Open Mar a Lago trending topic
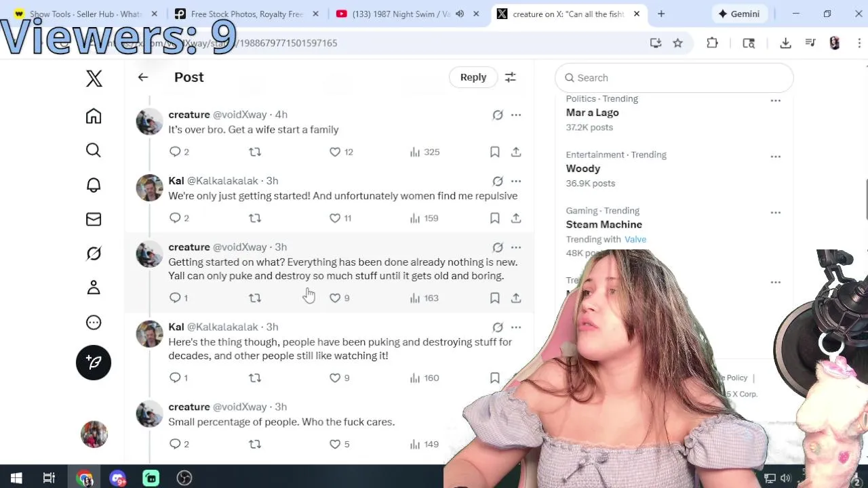The height and width of the screenshot is (488, 868). pyautogui.click(x=593, y=113)
